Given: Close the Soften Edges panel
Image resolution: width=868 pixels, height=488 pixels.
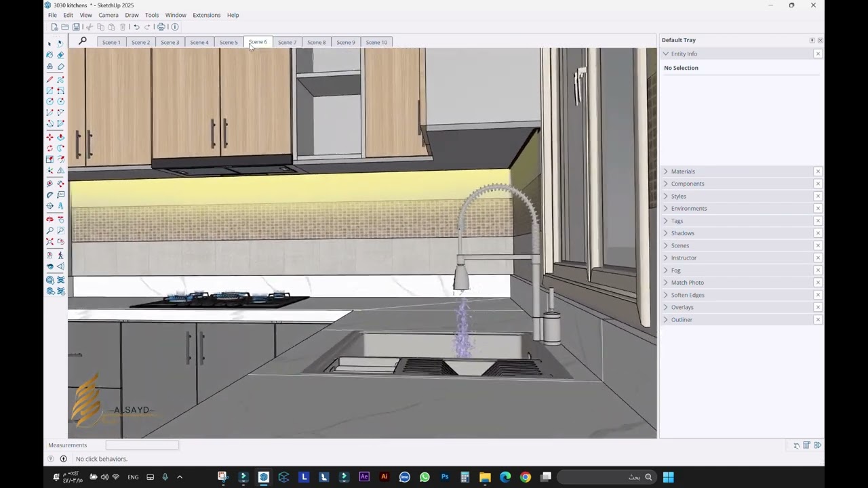Looking at the screenshot, I should [x=818, y=295].
